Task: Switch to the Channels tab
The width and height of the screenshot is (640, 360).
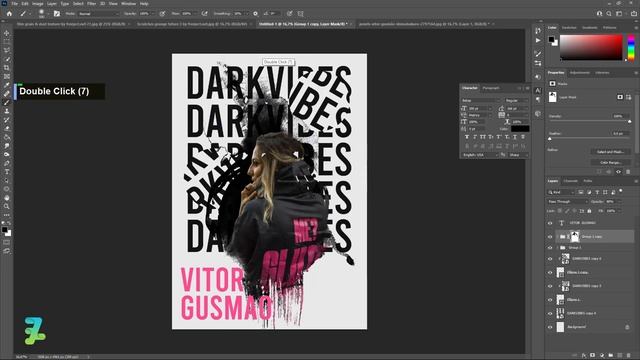Action: coord(570,181)
